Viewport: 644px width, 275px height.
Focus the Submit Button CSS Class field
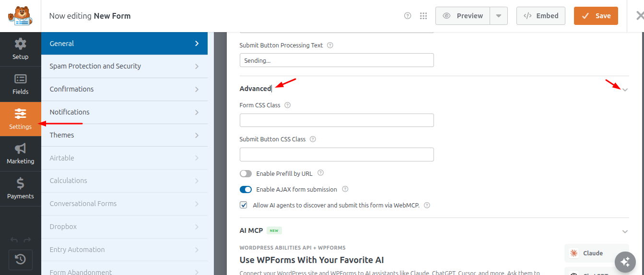tap(337, 154)
